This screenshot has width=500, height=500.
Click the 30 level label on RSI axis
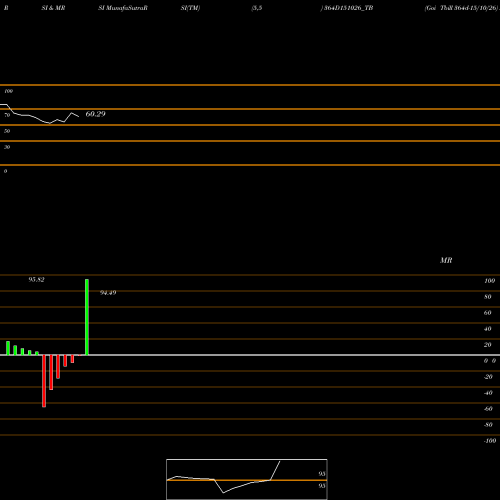point(7,147)
